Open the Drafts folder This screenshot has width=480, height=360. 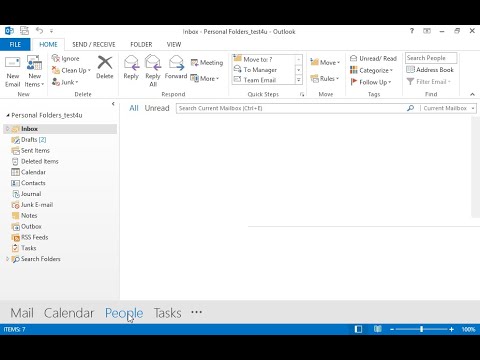(x=29, y=140)
